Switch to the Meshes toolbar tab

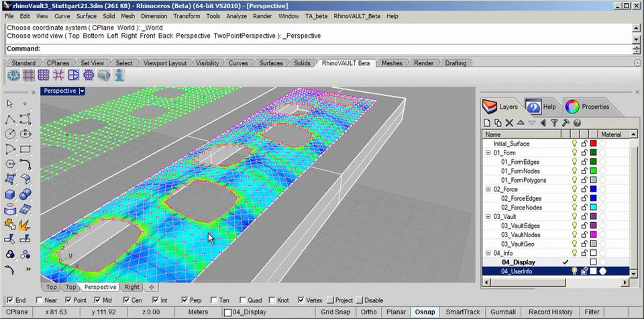coord(392,63)
